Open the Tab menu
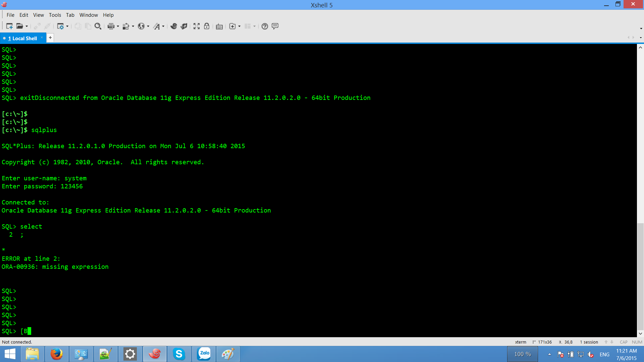The image size is (644, 362). [70, 15]
